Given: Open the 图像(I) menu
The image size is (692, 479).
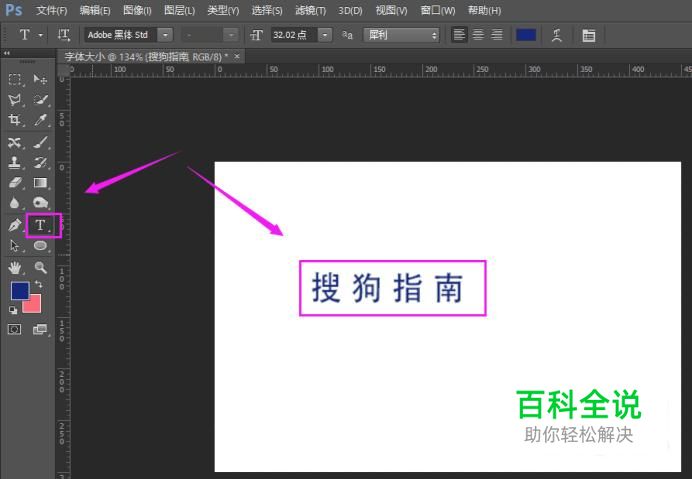Looking at the screenshot, I should pos(137,10).
